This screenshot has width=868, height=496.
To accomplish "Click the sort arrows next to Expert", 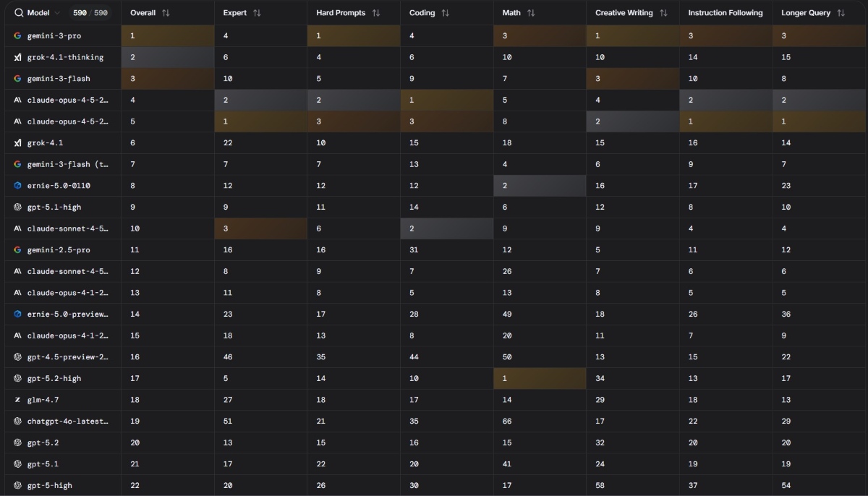I will [x=257, y=13].
